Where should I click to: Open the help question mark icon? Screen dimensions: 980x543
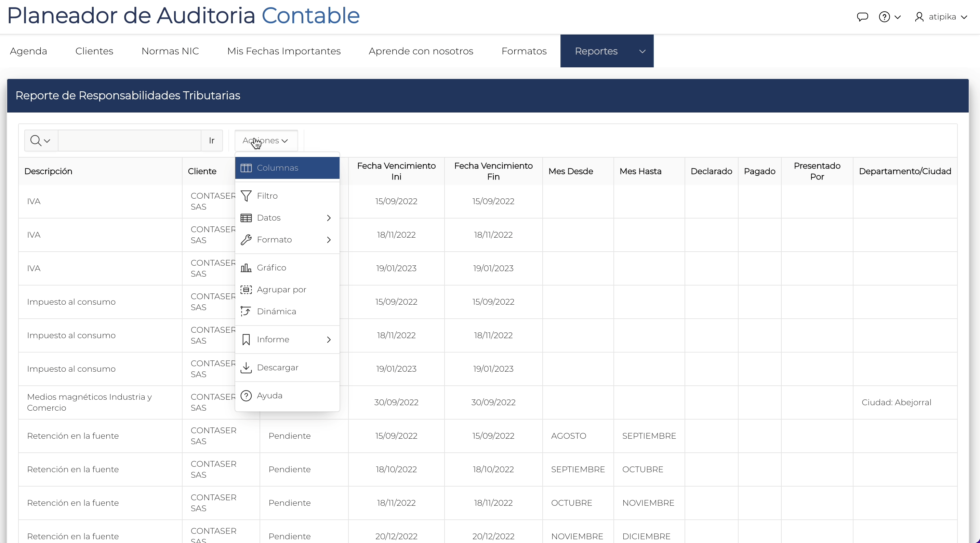884,17
